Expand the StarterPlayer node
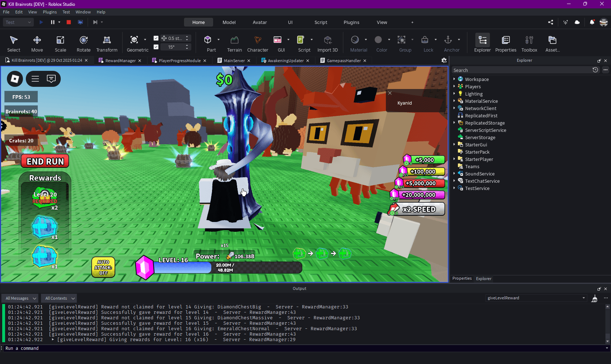Screen dimensions: 611x364 pyautogui.click(x=454, y=159)
